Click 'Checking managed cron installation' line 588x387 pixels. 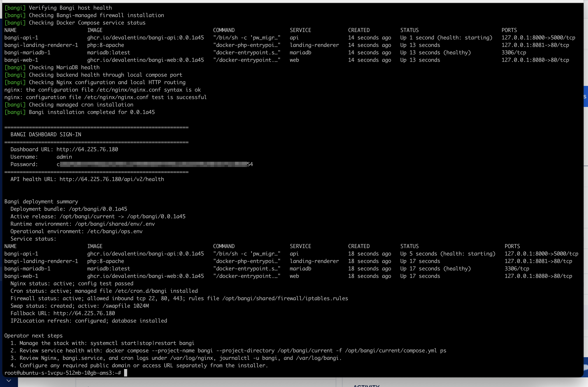(69, 105)
